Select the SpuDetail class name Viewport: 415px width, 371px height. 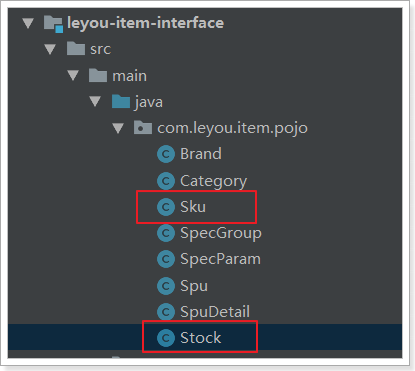(215, 312)
